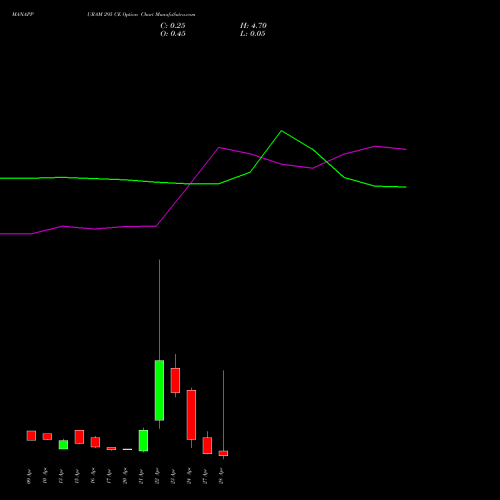Select the green candle on 21 Apr
This screenshot has width=500, height=500.
[143, 441]
